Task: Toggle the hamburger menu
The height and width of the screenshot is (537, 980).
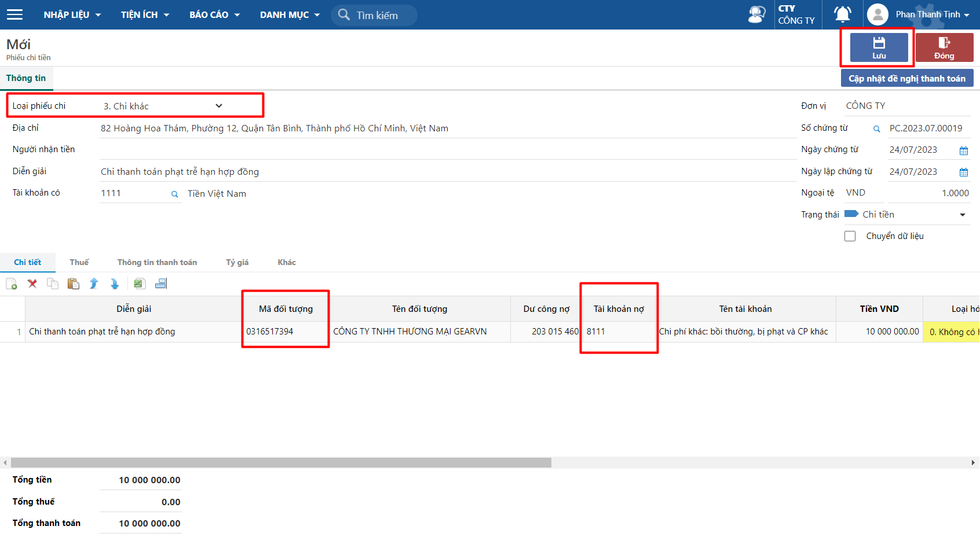Action: (14, 14)
